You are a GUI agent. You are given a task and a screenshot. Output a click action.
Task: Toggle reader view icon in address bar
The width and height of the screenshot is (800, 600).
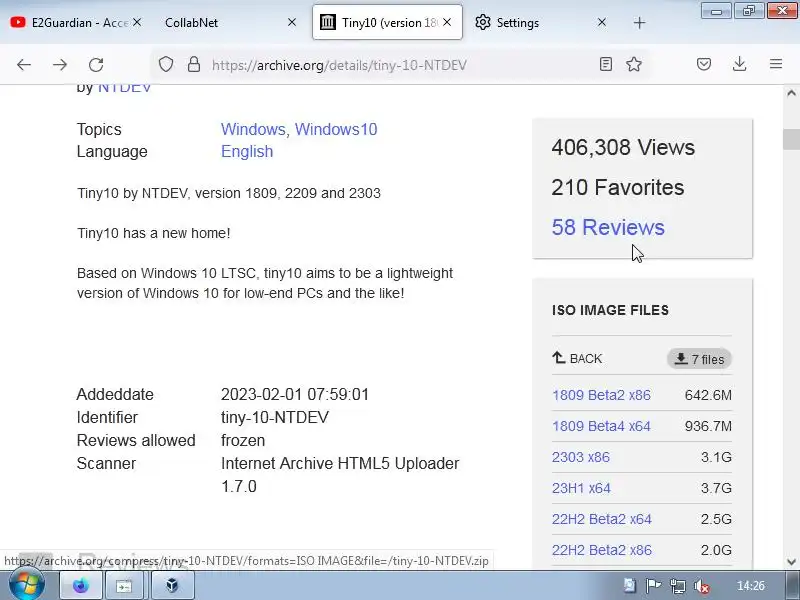click(x=606, y=64)
